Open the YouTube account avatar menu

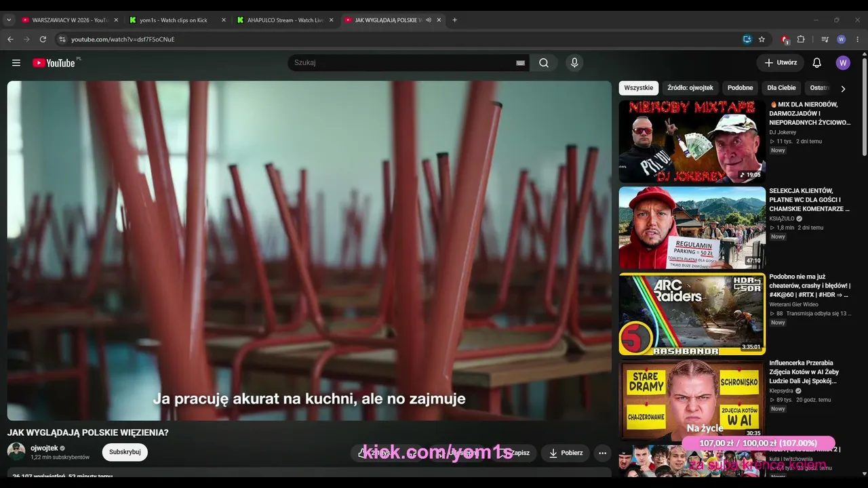[843, 63]
